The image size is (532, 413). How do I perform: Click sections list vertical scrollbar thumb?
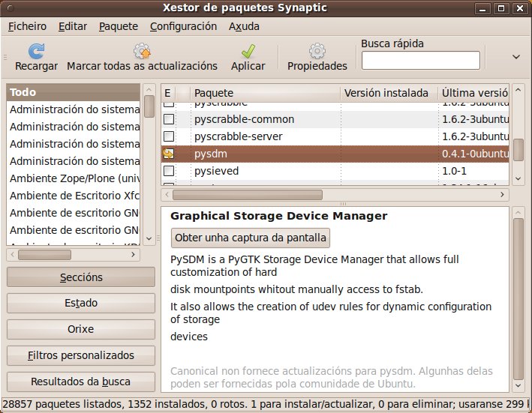(149, 106)
